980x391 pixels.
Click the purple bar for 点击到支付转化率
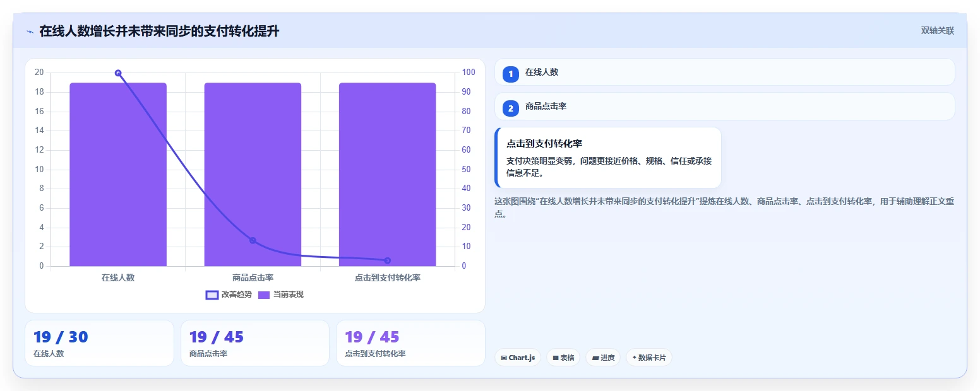click(x=387, y=174)
